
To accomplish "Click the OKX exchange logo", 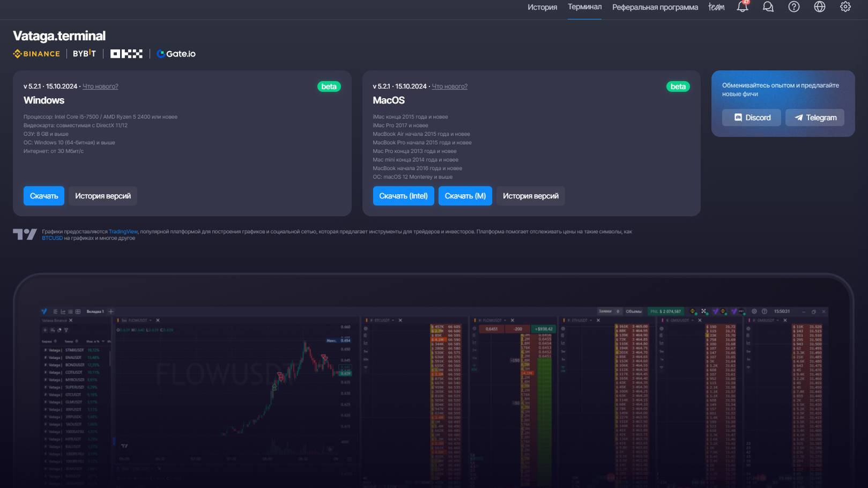I will pos(127,54).
